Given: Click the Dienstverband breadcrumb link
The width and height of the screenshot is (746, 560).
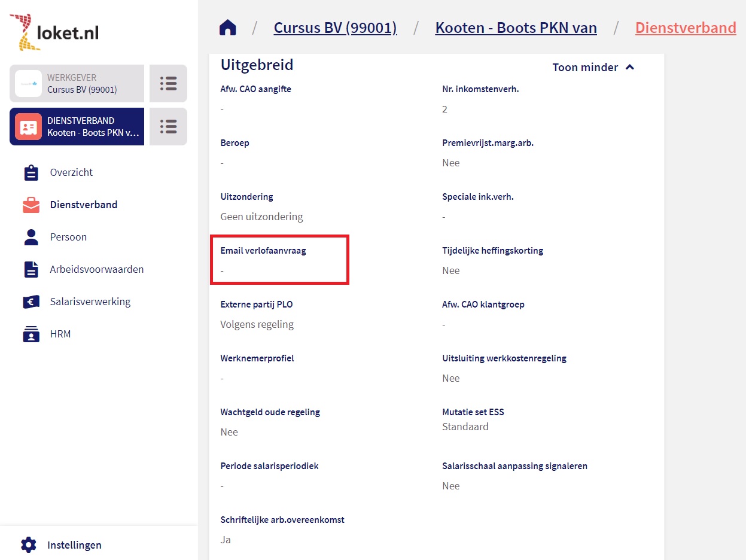Looking at the screenshot, I should pos(685,28).
